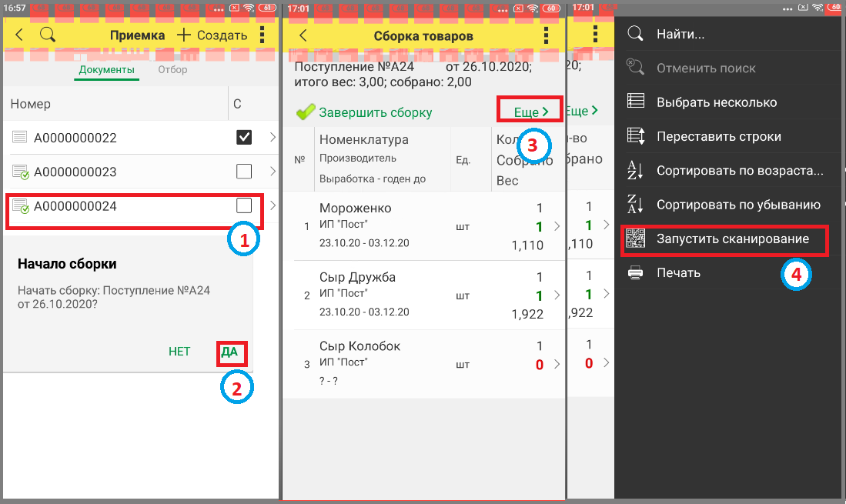Image resolution: width=846 pixels, height=504 pixels.
Task: Select the printer icon Печать
Action: 636,272
